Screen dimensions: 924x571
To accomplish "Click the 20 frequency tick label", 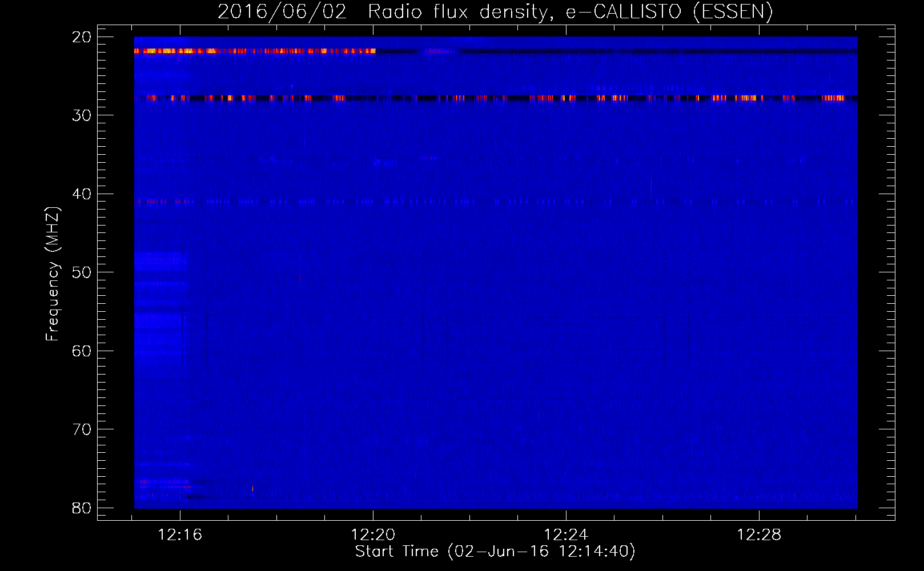I will pyautogui.click(x=82, y=37).
